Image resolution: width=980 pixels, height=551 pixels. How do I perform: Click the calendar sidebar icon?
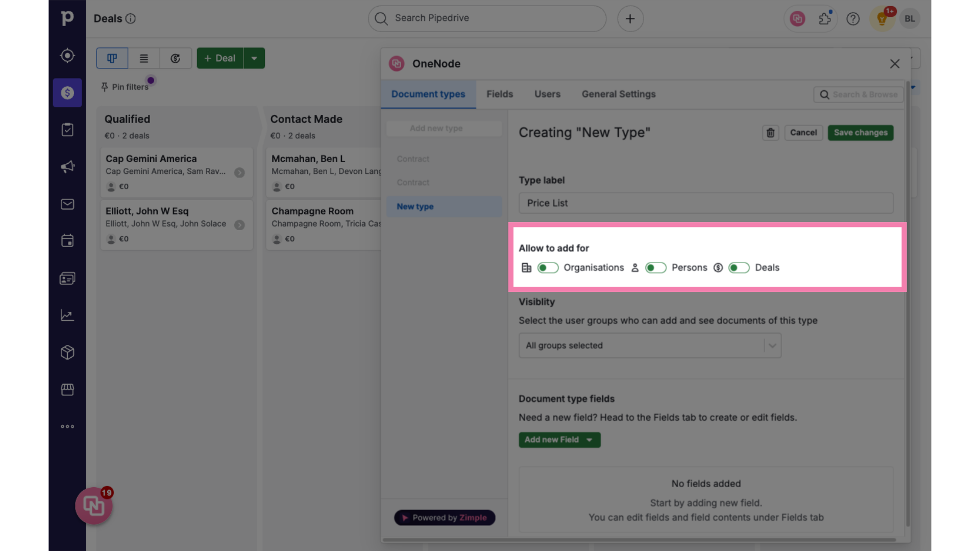(x=67, y=241)
